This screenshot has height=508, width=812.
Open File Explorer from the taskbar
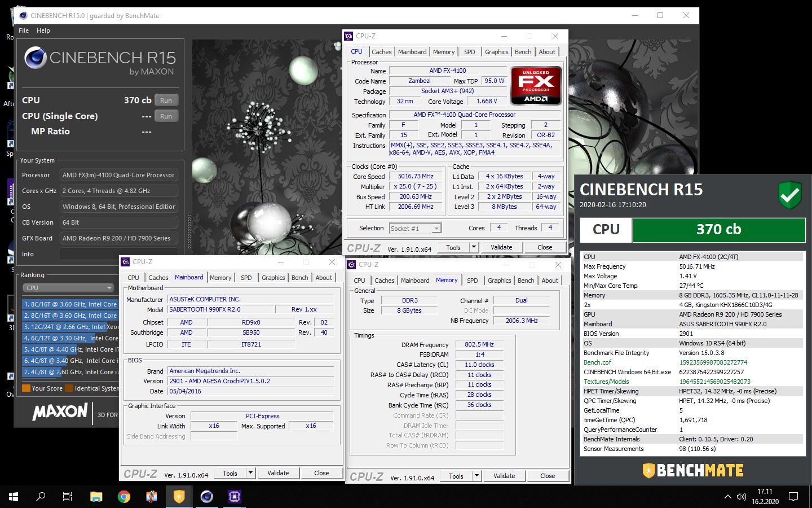96,497
